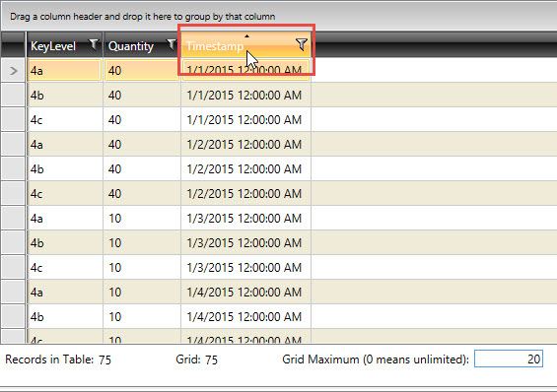
Task: Open the Timestamp column filter funnel
Action: coord(302,44)
